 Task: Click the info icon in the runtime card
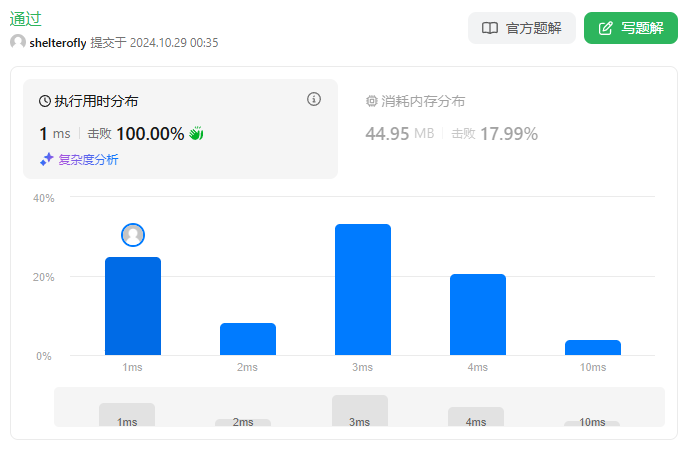coord(314,99)
